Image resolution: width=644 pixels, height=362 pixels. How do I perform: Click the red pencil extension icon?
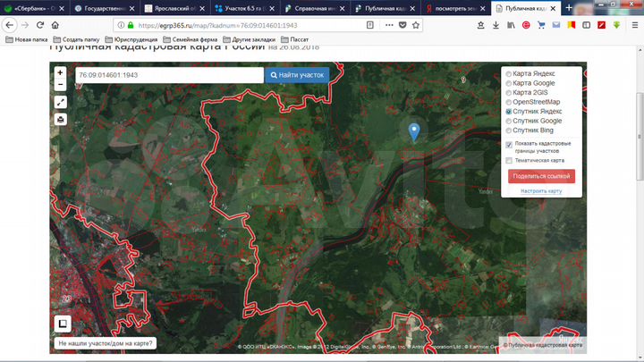pyautogui.click(x=601, y=25)
